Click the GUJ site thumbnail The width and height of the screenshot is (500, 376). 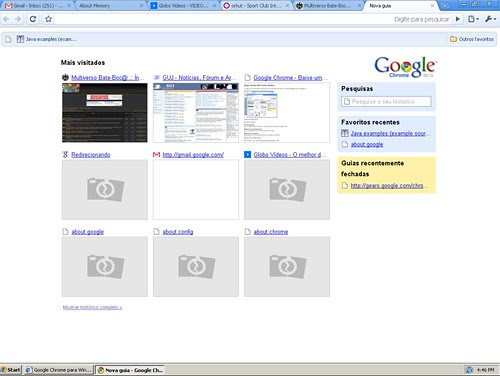point(196,113)
